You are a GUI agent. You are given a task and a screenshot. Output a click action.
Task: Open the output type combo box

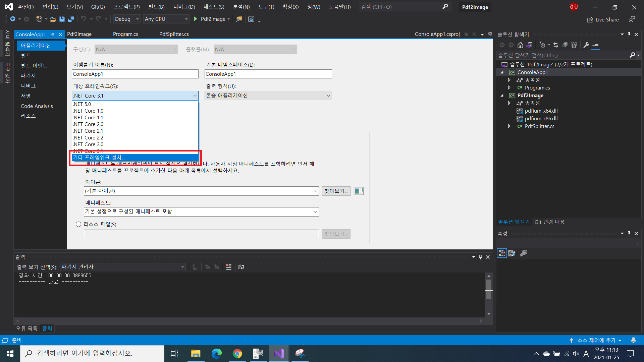[268, 96]
